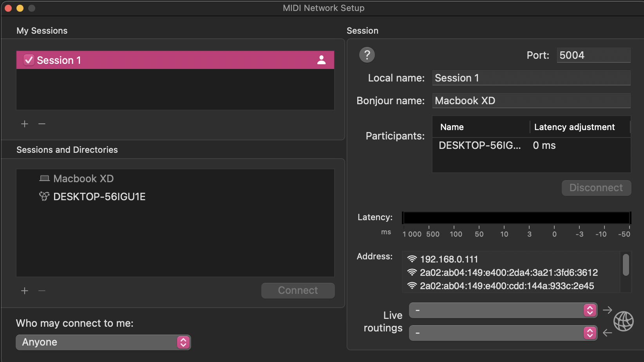Click the Local name field
Viewport: 644px width, 362px height.
point(531,78)
